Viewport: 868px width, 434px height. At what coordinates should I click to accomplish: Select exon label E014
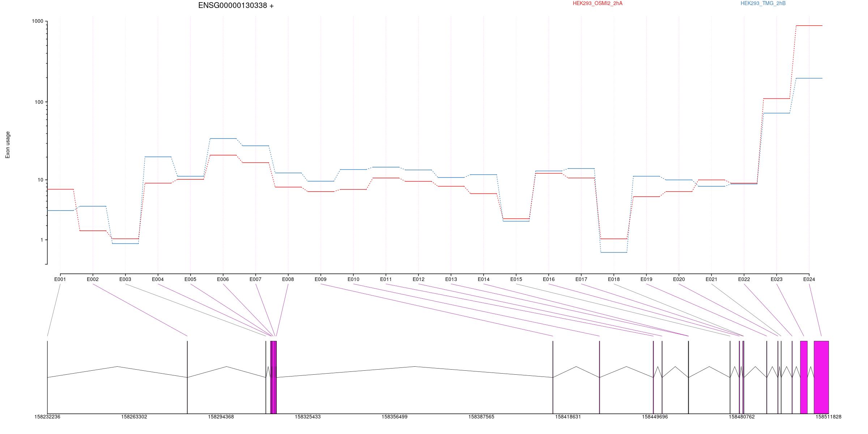point(484,279)
